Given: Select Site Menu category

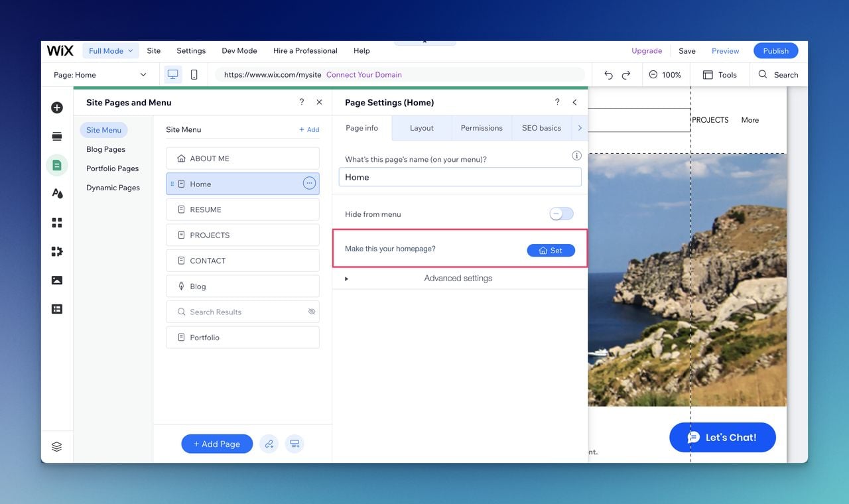Looking at the screenshot, I should (x=103, y=130).
